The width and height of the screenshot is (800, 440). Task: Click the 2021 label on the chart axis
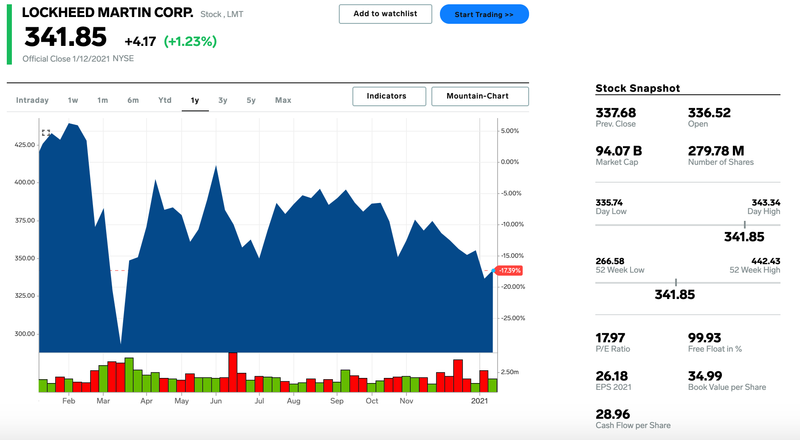pos(480,401)
